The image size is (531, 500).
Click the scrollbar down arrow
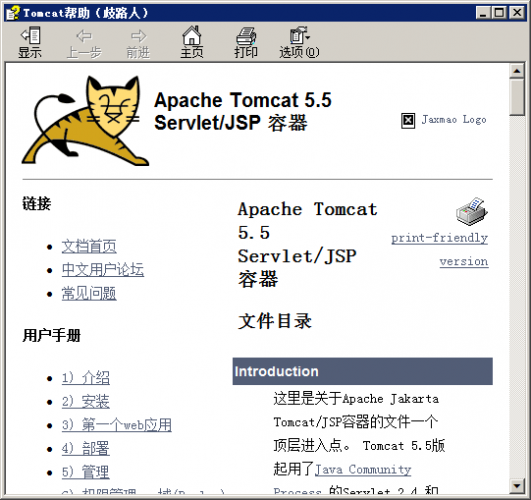(517, 486)
